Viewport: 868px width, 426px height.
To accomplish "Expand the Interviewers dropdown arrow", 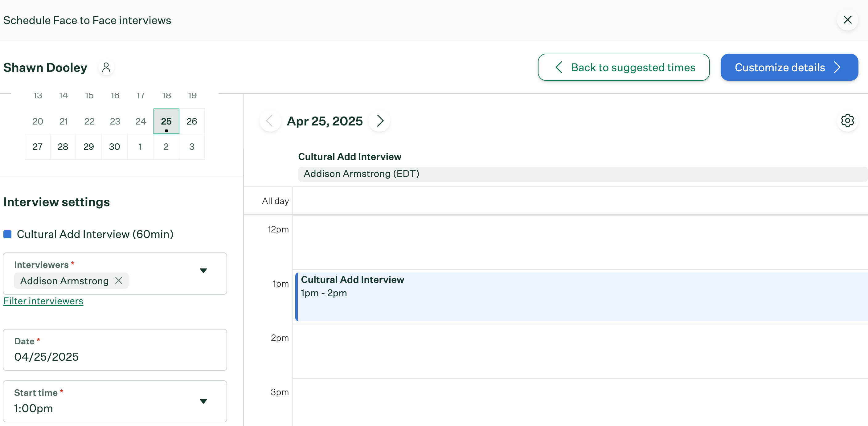I will (203, 271).
